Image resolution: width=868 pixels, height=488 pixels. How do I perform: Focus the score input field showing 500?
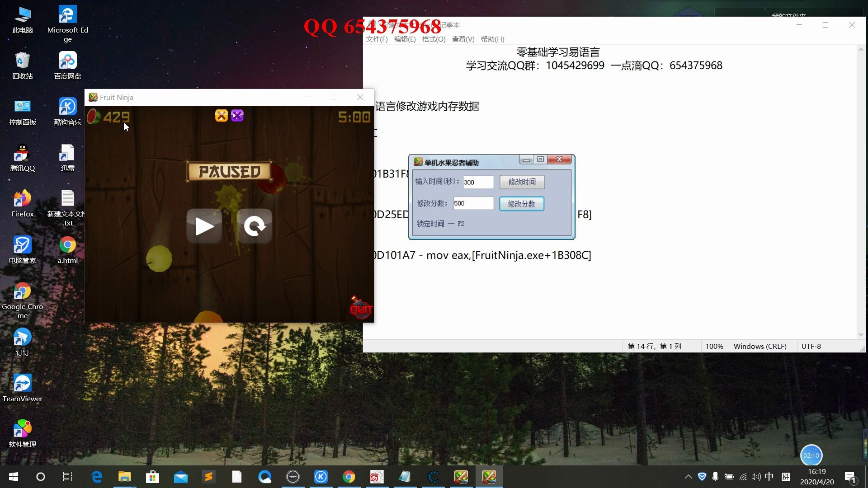pos(473,203)
